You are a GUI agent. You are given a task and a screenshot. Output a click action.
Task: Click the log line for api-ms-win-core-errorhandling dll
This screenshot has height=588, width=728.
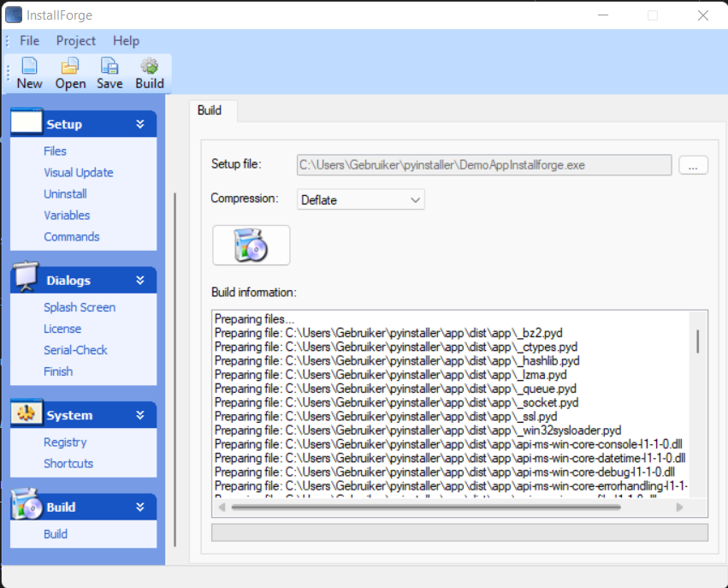[x=452, y=486]
